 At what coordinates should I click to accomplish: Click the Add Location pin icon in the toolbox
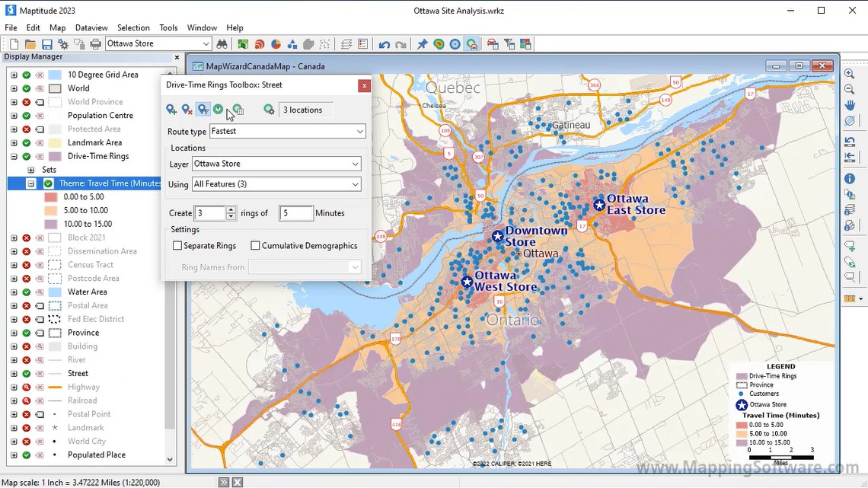coord(171,110)
